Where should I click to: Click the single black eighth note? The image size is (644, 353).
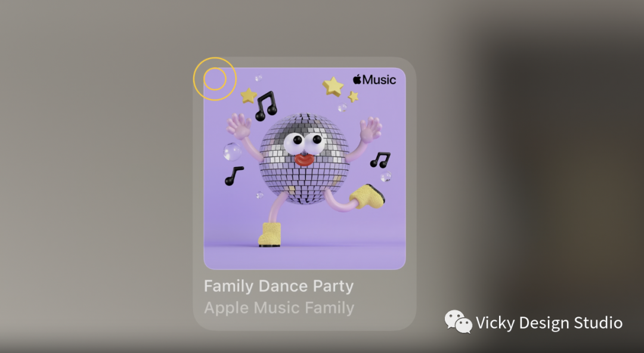(x=234, y=176)
